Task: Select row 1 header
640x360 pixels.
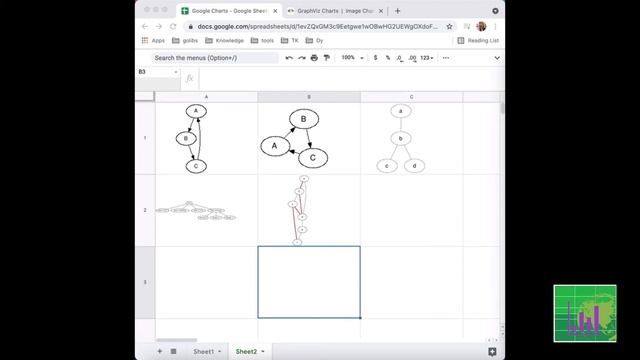Action: 145,138
